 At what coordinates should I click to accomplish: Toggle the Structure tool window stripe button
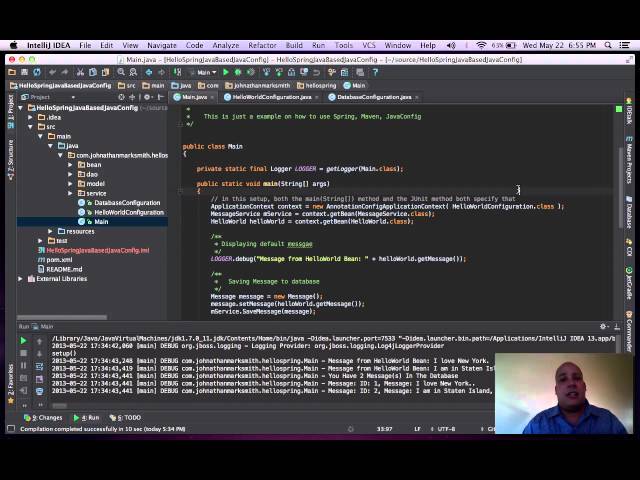coord(11,159)
